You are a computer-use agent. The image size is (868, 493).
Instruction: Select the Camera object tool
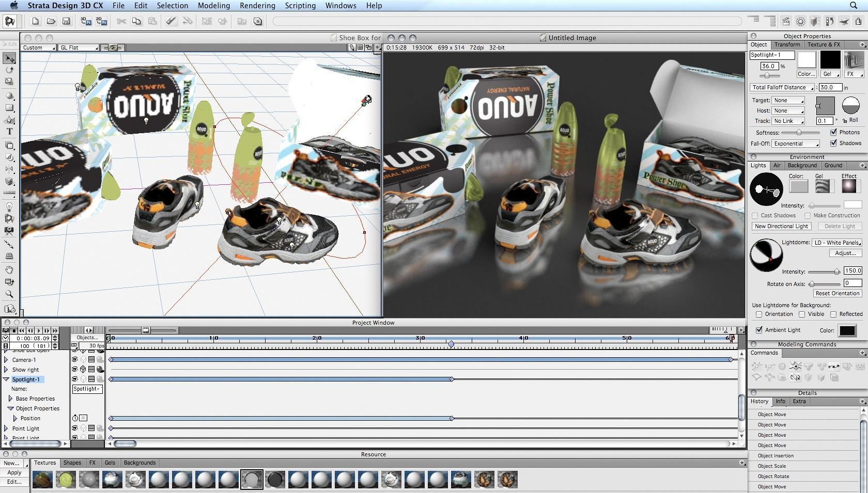[x=9, y=230]
